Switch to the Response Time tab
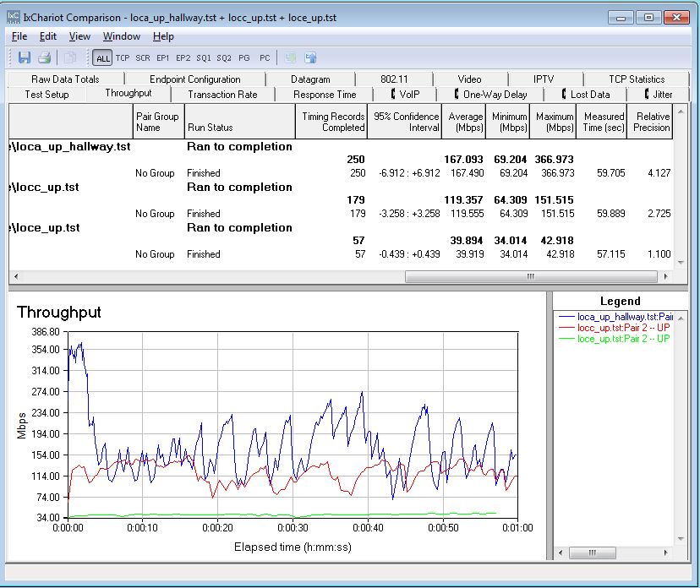 325,94
